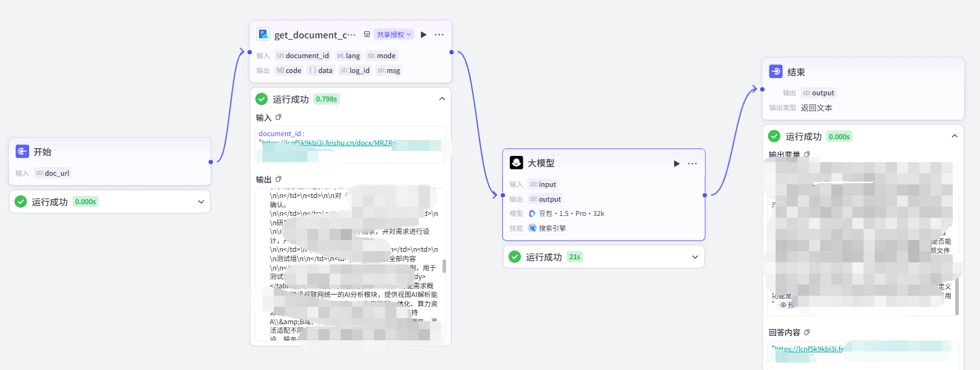Click the bot icon beside the get_document title

tap(367, 35)
